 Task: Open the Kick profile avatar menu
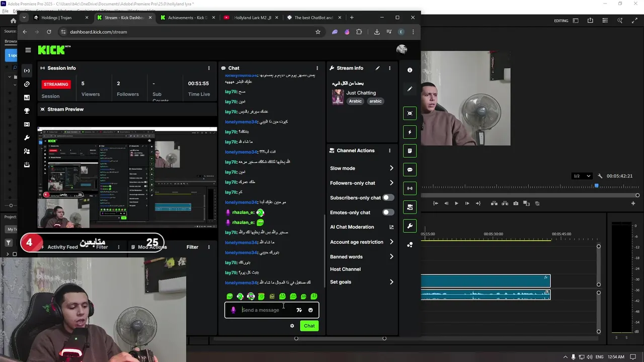pyautogui.click(x=401, y=49)
